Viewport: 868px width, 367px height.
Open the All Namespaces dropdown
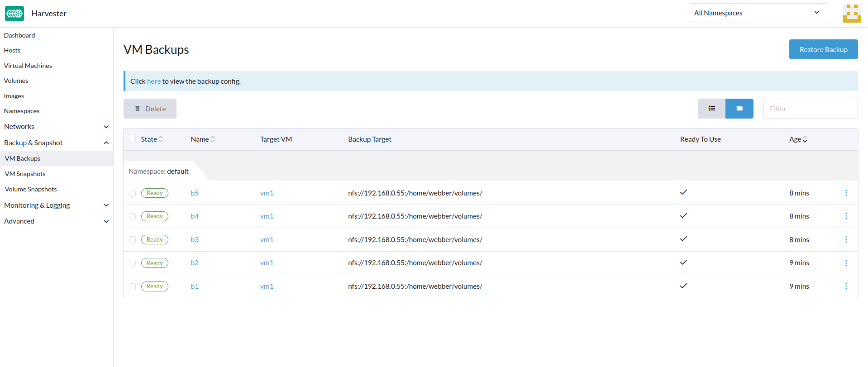pyautogui.click(x=758, y=13)
